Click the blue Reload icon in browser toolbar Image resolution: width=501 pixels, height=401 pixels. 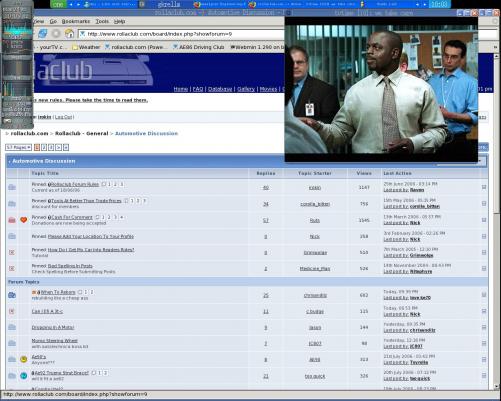pos(42,33)
